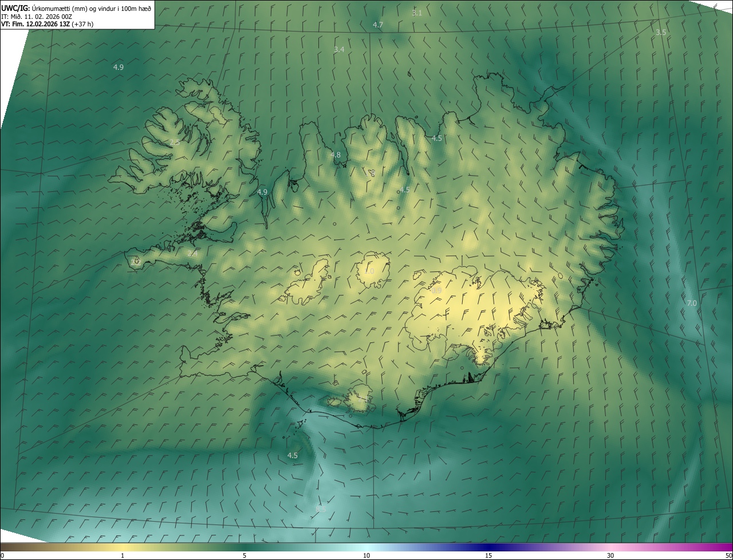This screenshot has width=733, height=560.
Task: Click the 4.9 label in the northwest ocean
Action: click(x=118, y=67)
